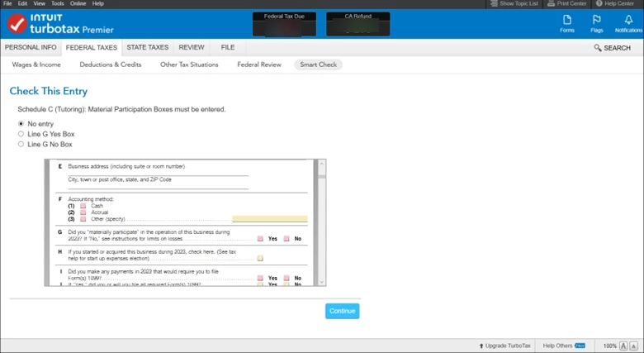
Task: Click Upgrade TurboTax link
Action: (x=504, y=346)
